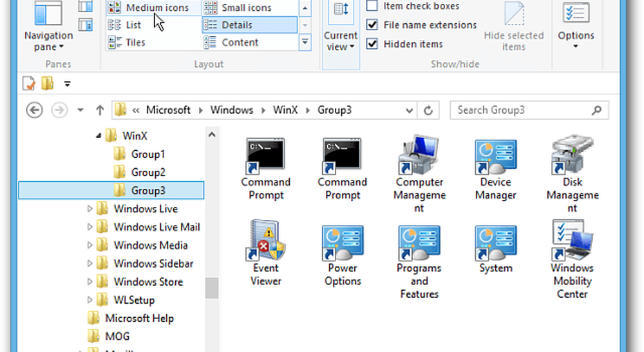Click the Disk Management shortcut icon
644x352 pixels.
coord(572,157)
